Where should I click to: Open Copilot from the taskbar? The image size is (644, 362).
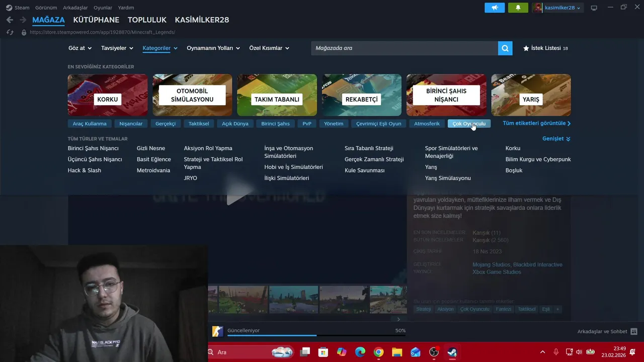tap(342, 352)
